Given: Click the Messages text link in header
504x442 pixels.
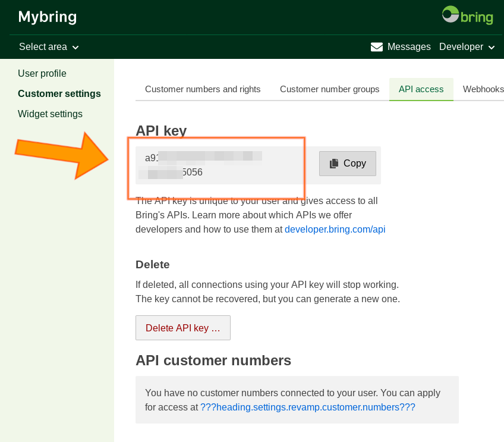Looking at the screenshot, I should 409,47.
